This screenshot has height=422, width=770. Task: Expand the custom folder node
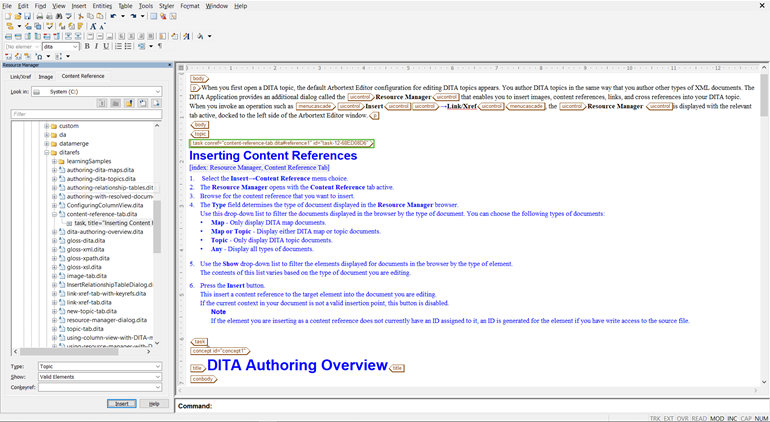47,126
